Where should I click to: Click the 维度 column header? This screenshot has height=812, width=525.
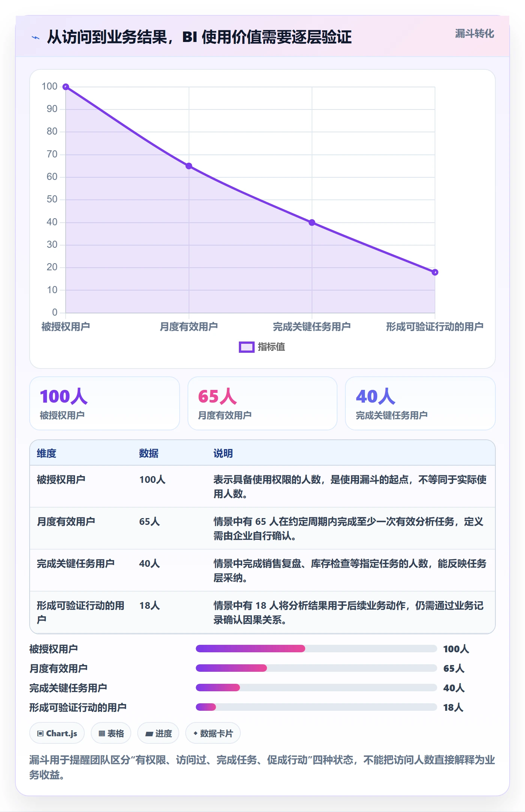pyautogui.click(x=46, y=453)
